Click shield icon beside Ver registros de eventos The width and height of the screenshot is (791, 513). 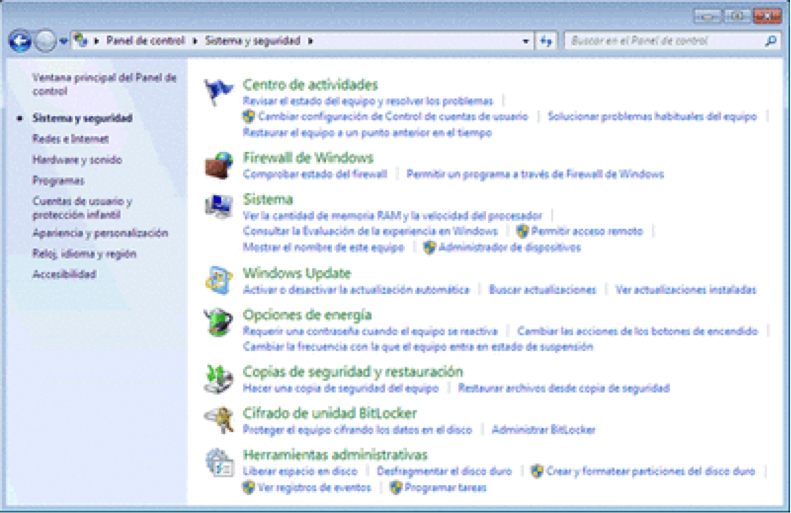click(248, 487)
